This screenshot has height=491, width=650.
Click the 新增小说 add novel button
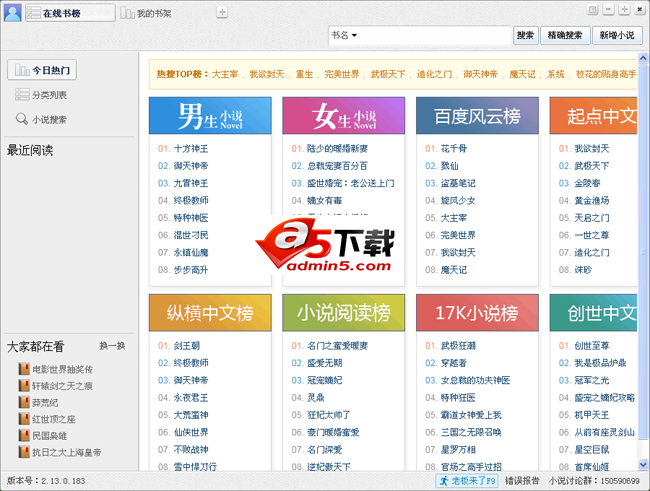pyautogui.click(x=617, y=36)
